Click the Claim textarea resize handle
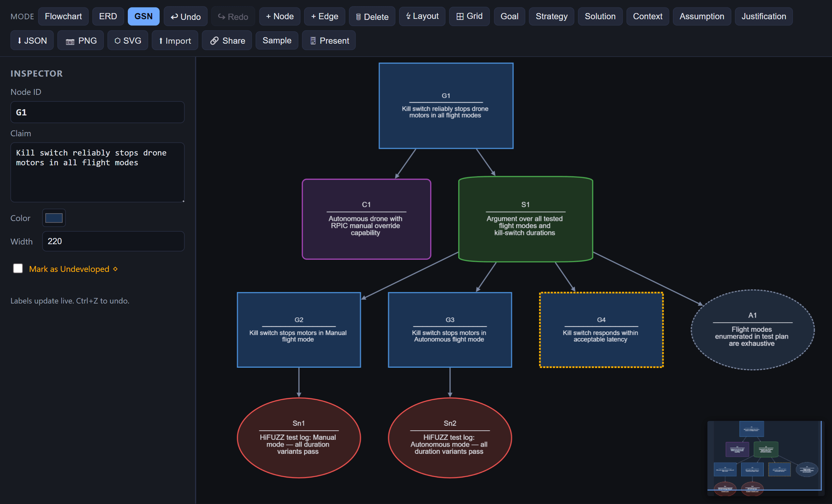Screen dimensions: 832x504 point(183,201)
